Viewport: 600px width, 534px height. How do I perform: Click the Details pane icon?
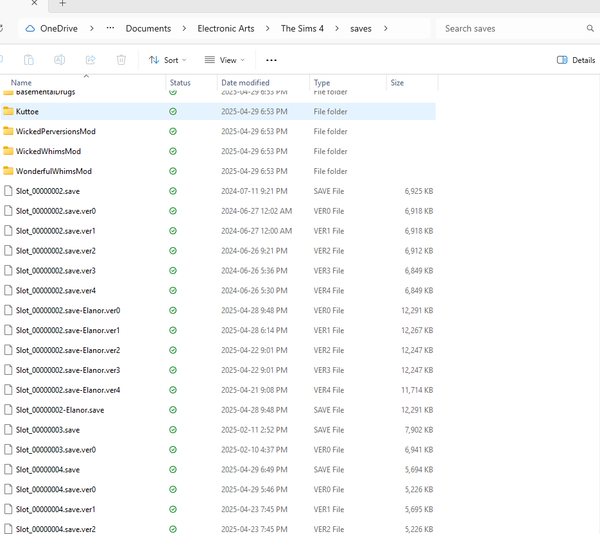(562, 60)
